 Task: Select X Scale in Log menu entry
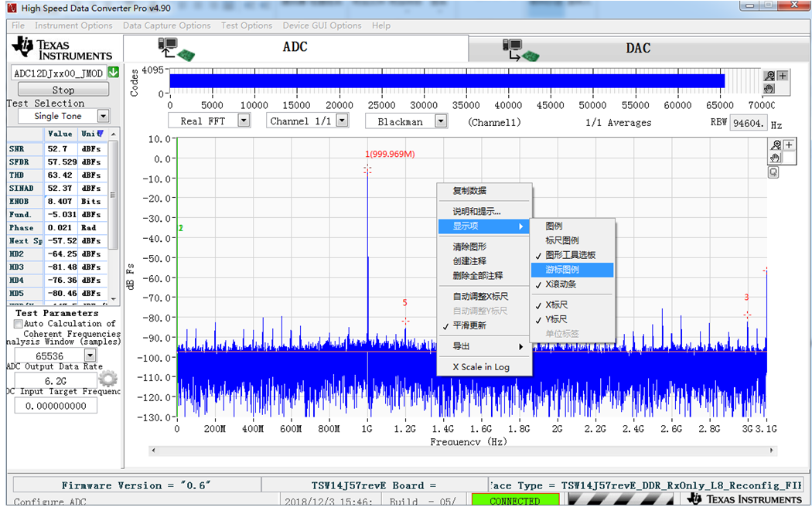pyautogui.click(x=484, y=367)
